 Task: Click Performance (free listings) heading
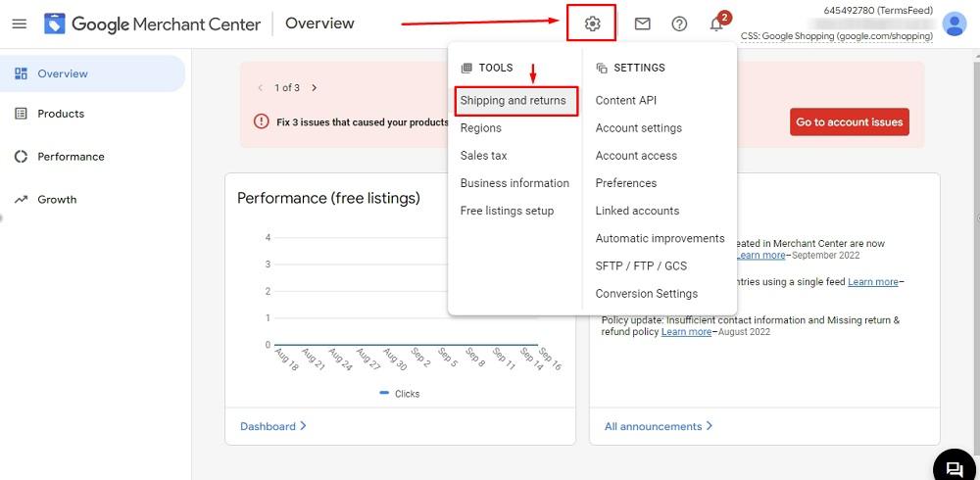328,198
